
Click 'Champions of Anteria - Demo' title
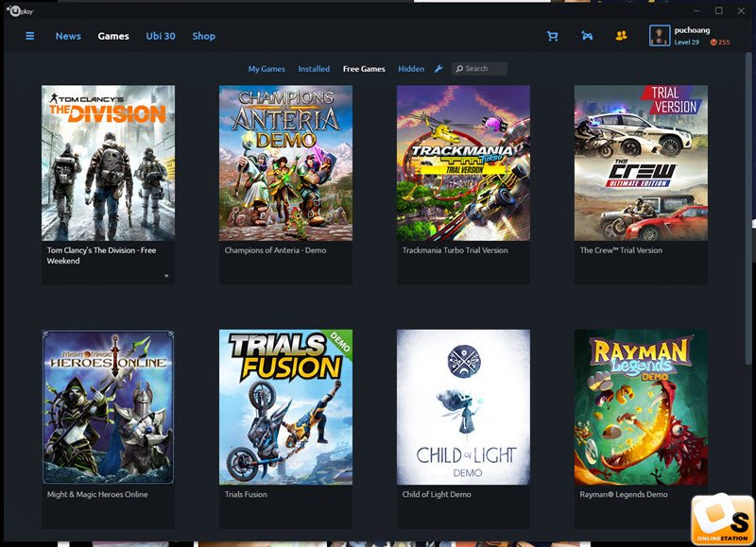[275, 250]
